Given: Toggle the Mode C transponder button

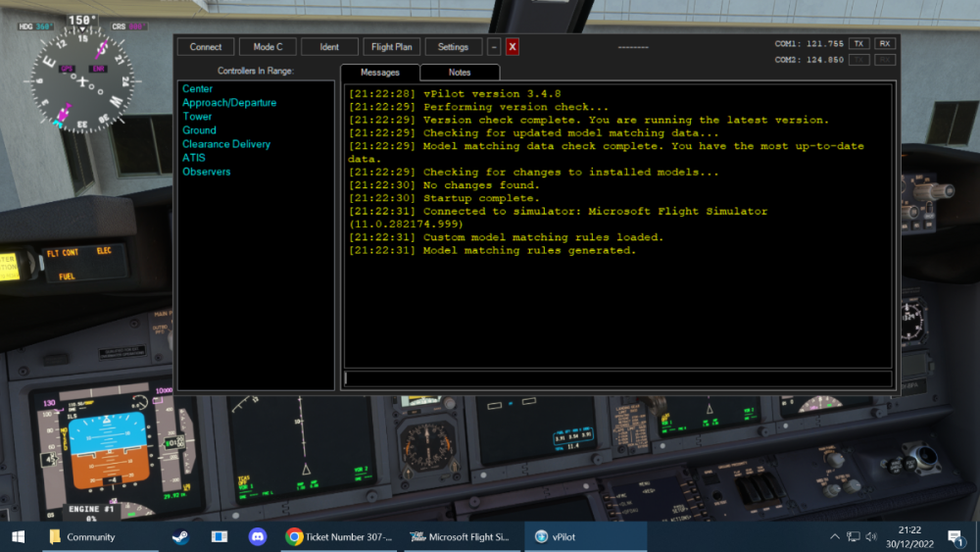Looking at the screenshot, I should tap(268, 47).
